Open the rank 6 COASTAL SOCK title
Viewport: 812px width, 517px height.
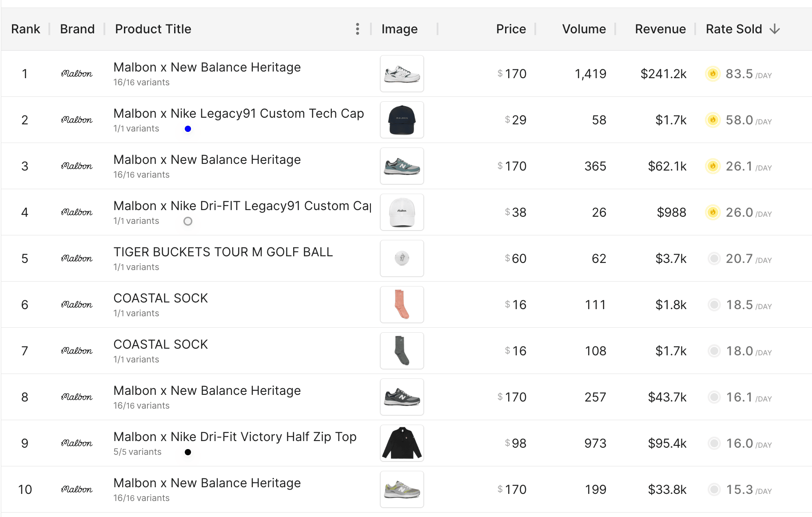point(161,298)
